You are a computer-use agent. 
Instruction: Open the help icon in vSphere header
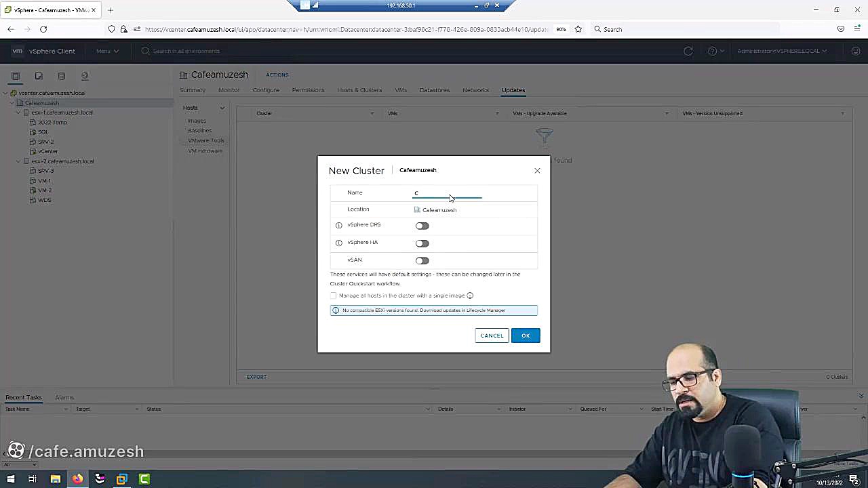tap(712, 51)
